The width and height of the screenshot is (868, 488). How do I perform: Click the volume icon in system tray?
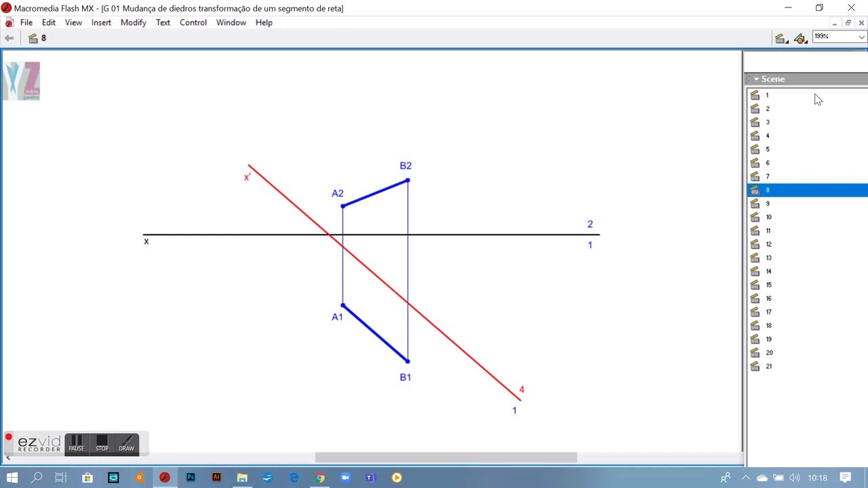click(x=795, y=478)
